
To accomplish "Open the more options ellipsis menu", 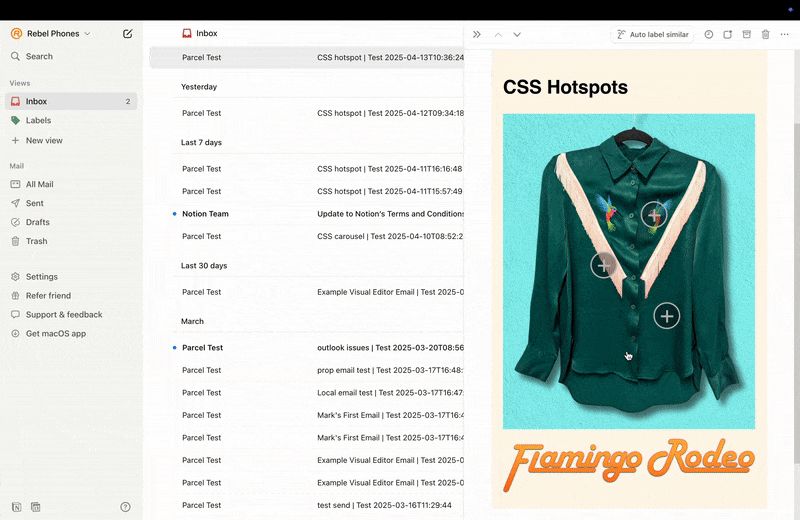I will (784, 34).
